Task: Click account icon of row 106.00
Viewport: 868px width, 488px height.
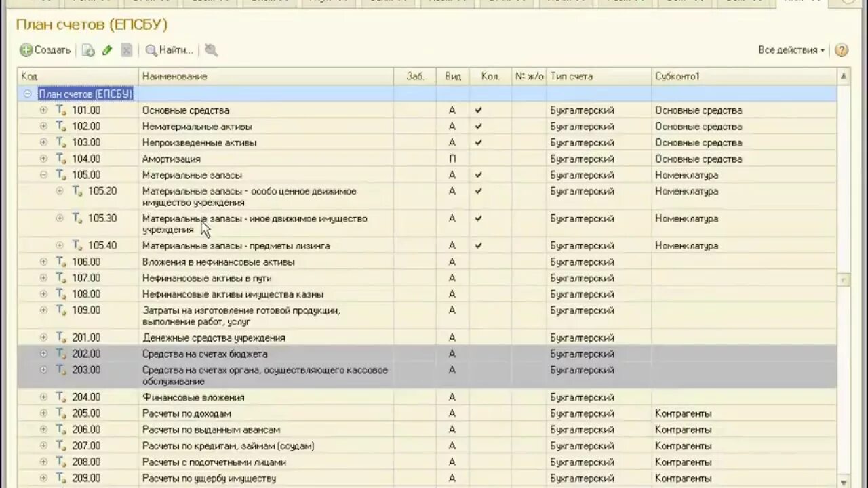Action: tap(61, 262)
